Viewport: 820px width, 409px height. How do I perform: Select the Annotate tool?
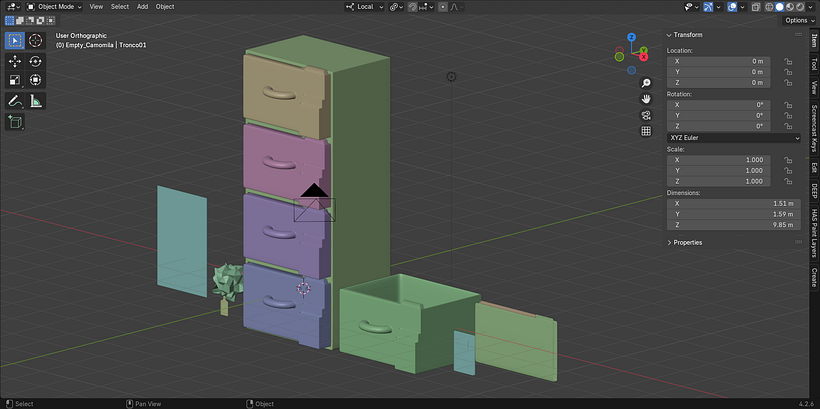[x=15, y=101]
